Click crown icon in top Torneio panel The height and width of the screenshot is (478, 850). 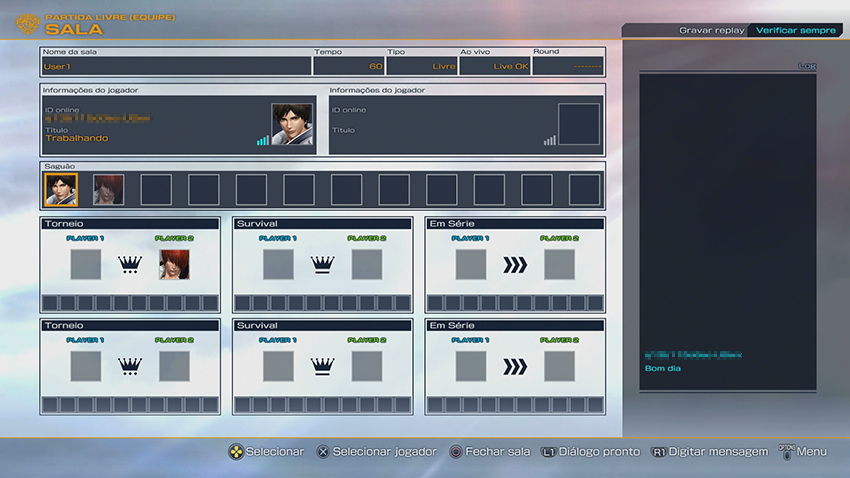130,264
